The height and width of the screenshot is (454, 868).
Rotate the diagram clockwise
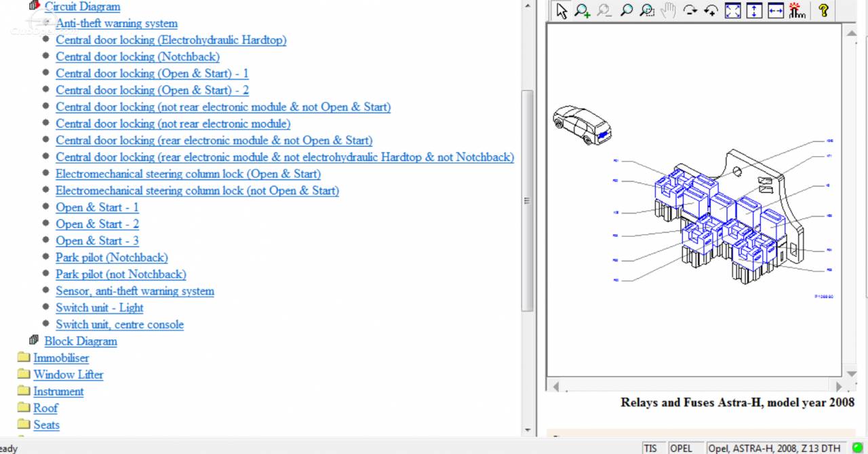pyautogui.click(x=690, y=11)
